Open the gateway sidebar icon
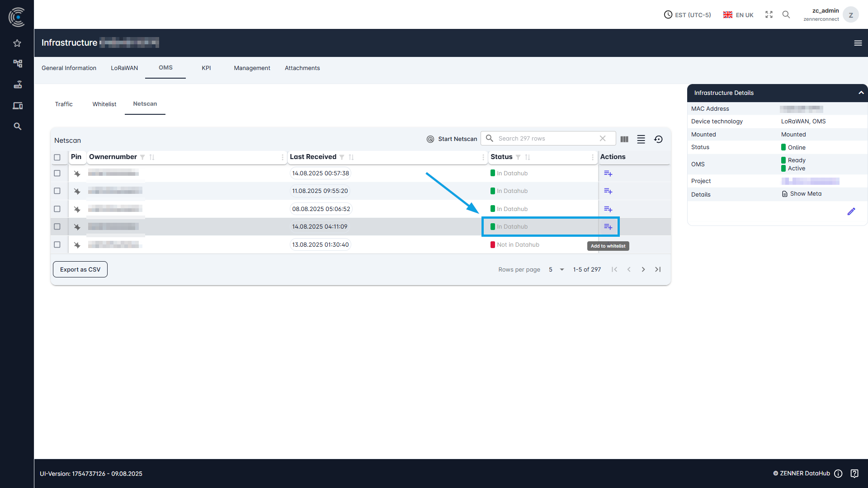 coord(17,84)
